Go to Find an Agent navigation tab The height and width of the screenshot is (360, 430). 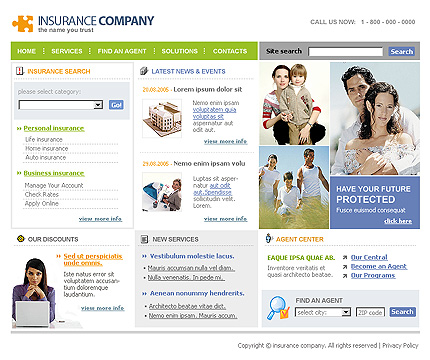point(122,51)
